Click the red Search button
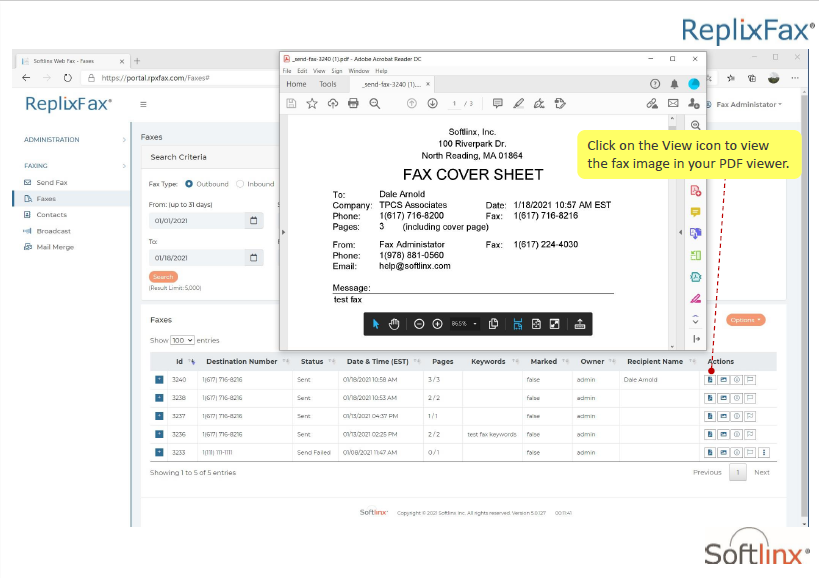 tap(163, 276)
